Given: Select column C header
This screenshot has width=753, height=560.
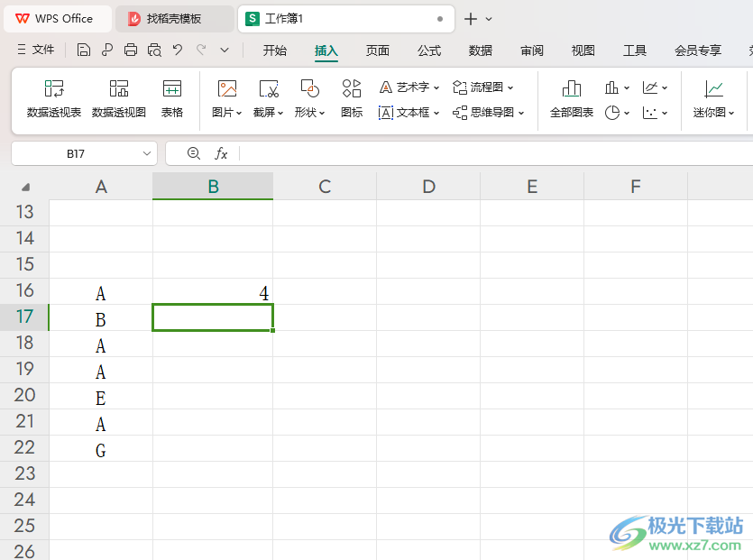Looking at the screenshot, I should pyautogui.click(x=325, y=187).
